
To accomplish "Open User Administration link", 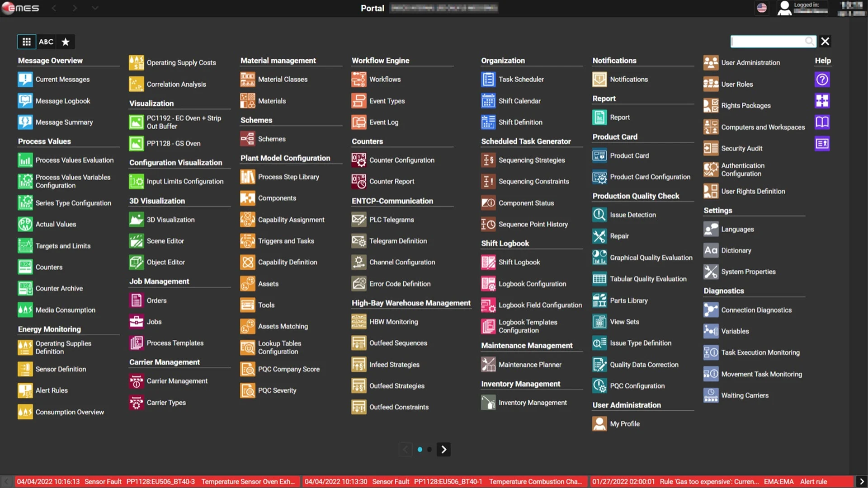I will click(750, 62).
